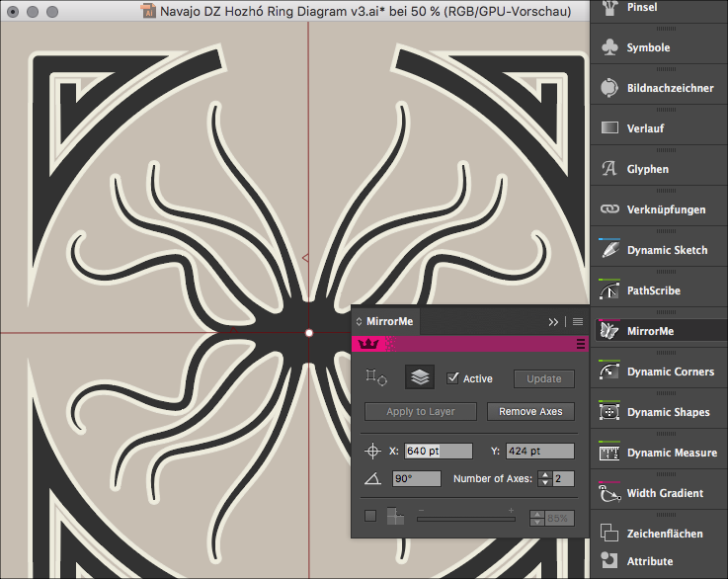
Task: Click the 85% opacity stepper arrows
Action: tap(537, 518)
